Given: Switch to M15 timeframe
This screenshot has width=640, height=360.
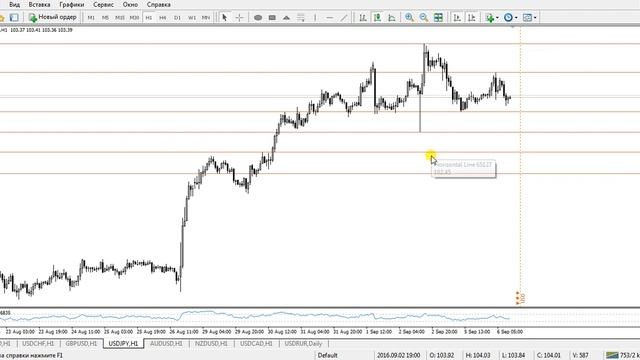Looking at the screenshot, I should [120, 18].
